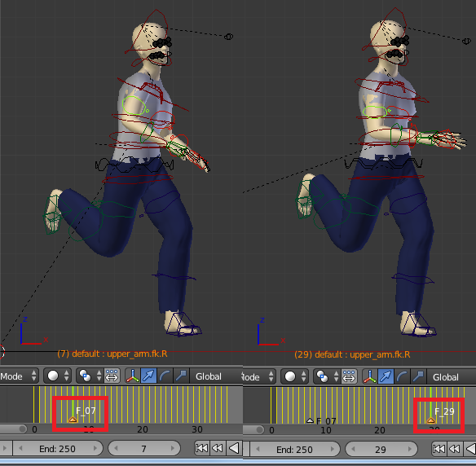
Task: Play the animation in reverse in the left timeline
Action: [x=234, y=448]
